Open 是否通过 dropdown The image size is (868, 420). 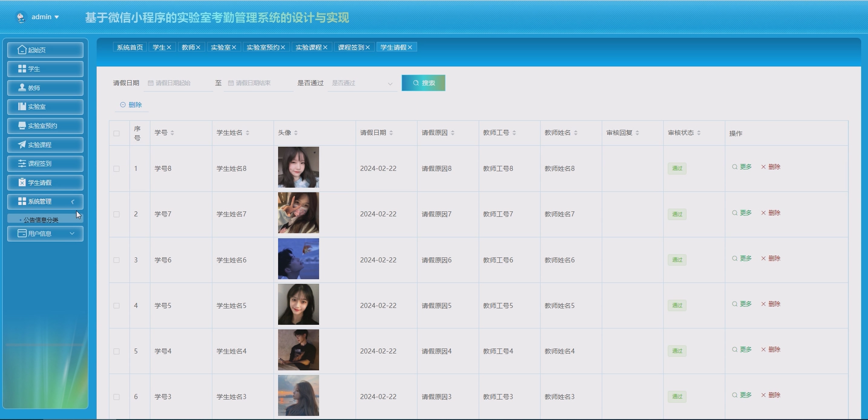[x=362, y=83]
